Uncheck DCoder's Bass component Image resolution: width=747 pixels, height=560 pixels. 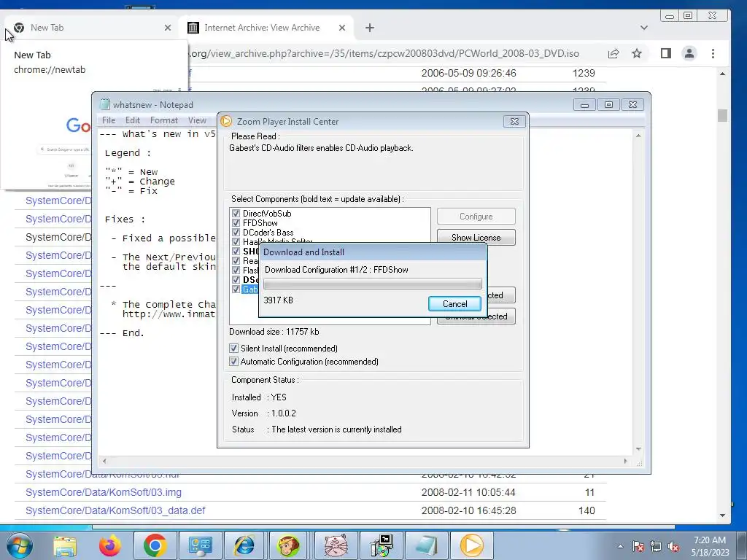pyautogui.click(x=236, y=233)
